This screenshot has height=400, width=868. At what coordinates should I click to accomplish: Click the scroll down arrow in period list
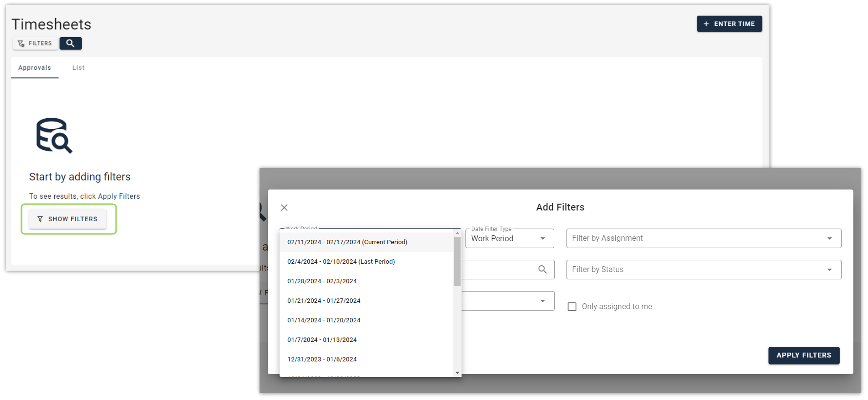click(x=457, y=373)
